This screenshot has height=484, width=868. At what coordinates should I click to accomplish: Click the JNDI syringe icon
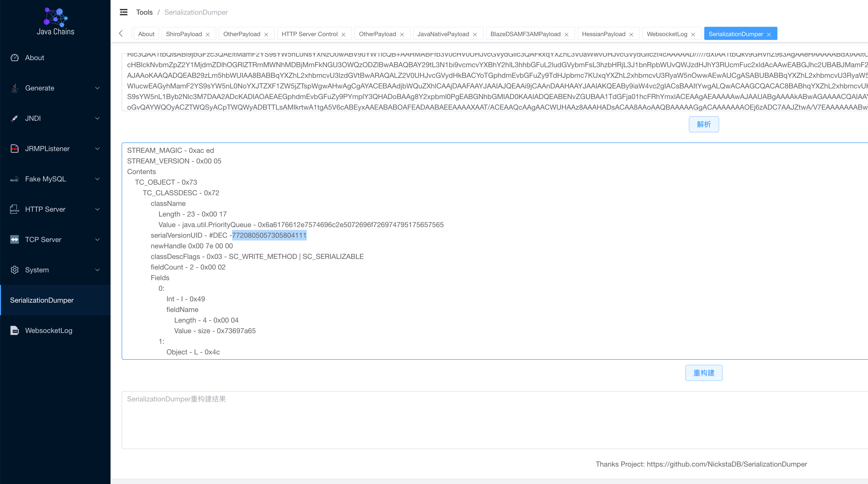click(x=14, y=118)
